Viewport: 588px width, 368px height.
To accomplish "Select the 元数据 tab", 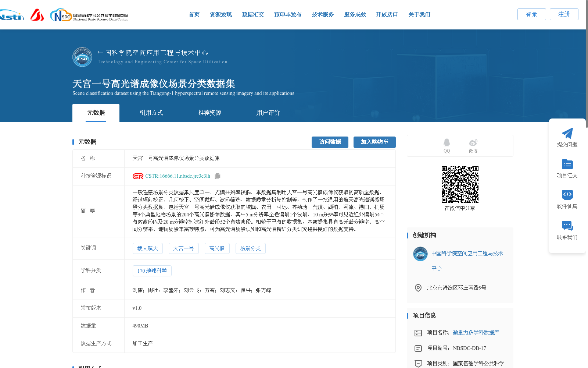I will pyautogui.click(x=96, y=113).
